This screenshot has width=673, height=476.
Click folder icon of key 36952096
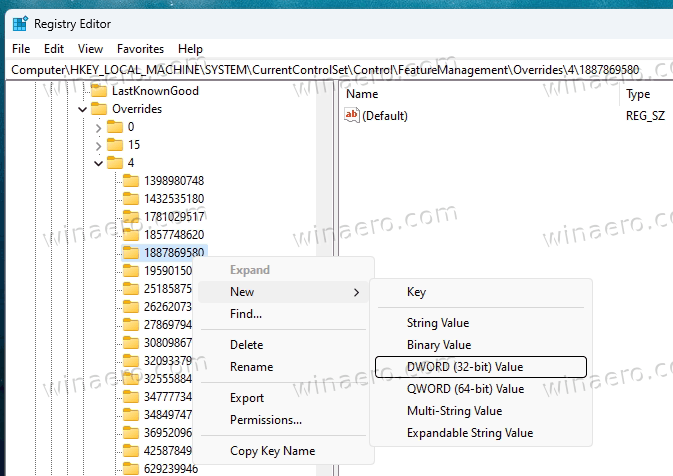click(x=131, y=434)
